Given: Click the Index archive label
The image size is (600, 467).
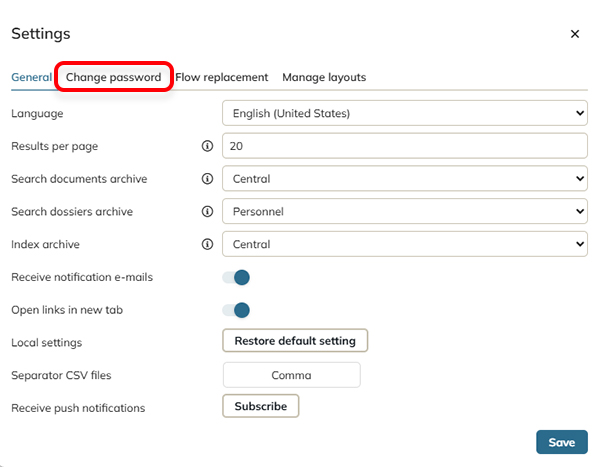Looking at the screenshot, I should [x=46, y=244].
